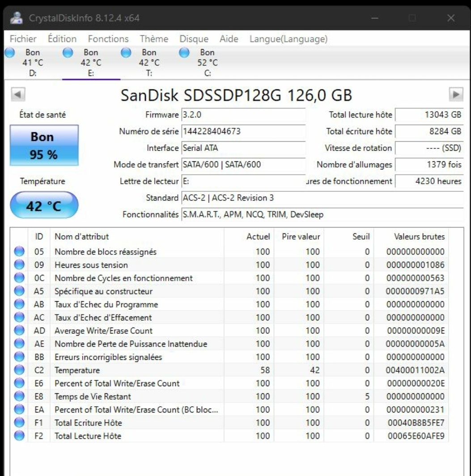
Task: Open the Thème menu
Action: 154,39
